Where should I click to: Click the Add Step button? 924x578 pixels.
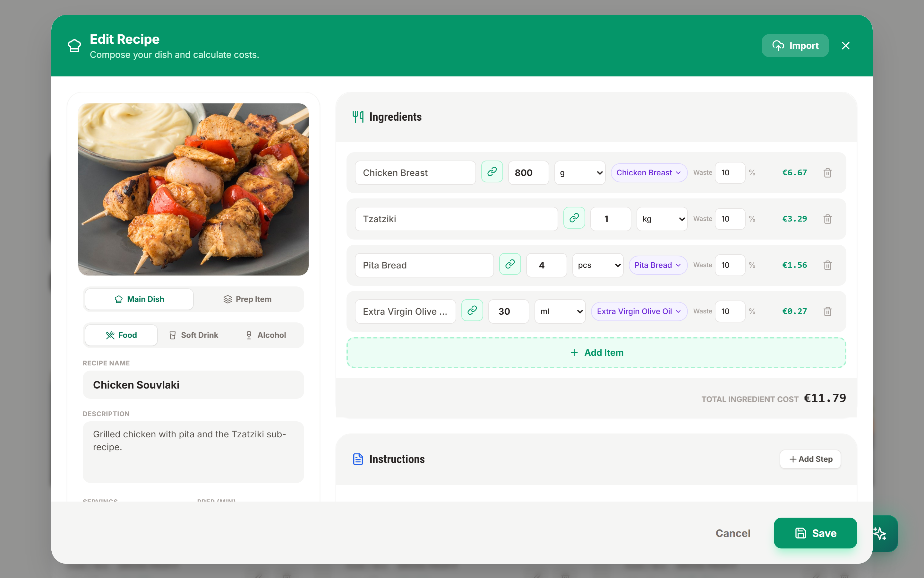click(x=810, y=459)
